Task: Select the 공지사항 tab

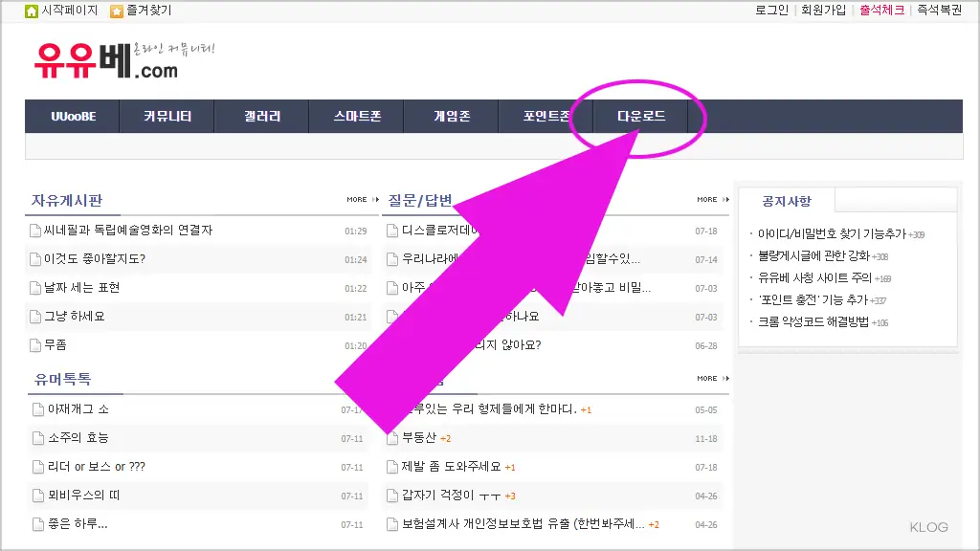Action: [x=787, y=201]
